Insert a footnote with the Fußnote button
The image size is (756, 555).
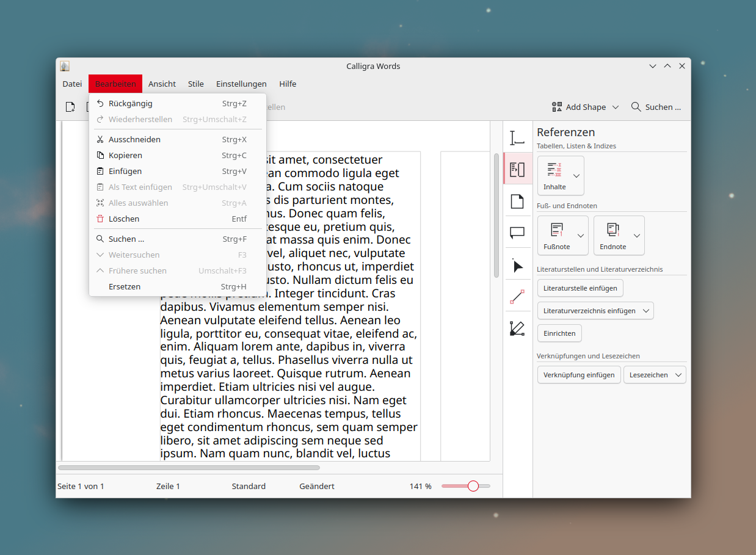point(556,235)
